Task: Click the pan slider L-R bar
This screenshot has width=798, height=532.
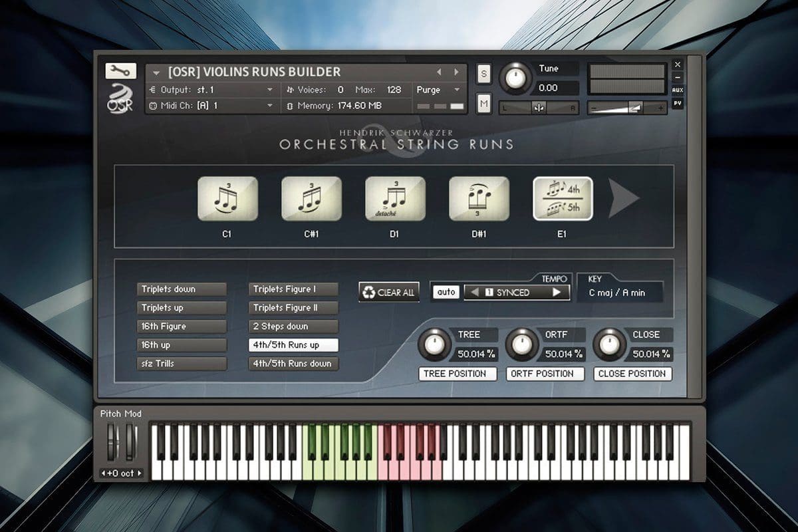Action: tap(539, 108)
